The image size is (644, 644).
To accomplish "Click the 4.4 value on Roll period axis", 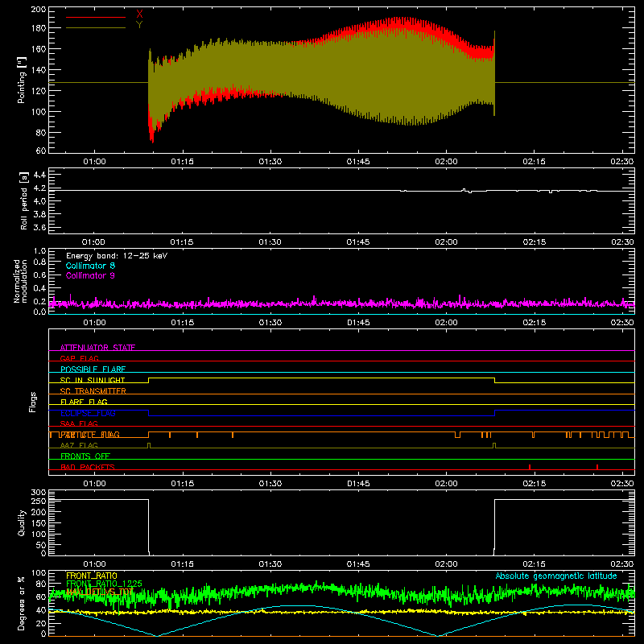I will [x=39, y=175].
